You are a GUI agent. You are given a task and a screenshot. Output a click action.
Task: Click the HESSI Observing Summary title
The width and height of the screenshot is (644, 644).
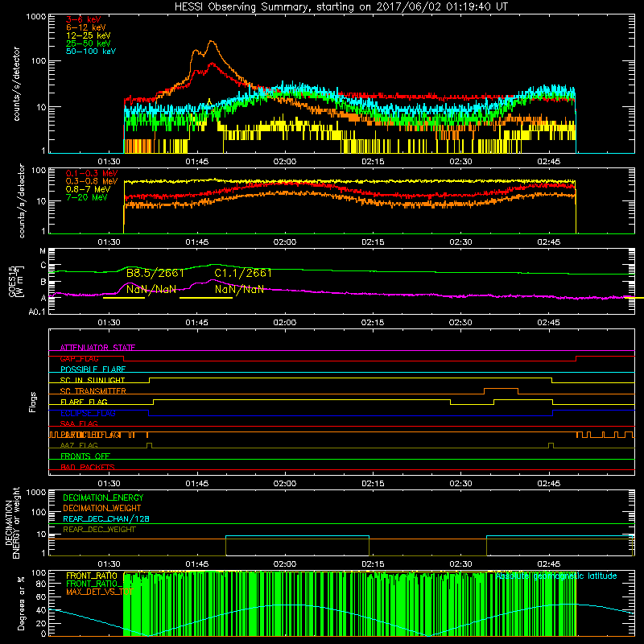tap(341, 7)
